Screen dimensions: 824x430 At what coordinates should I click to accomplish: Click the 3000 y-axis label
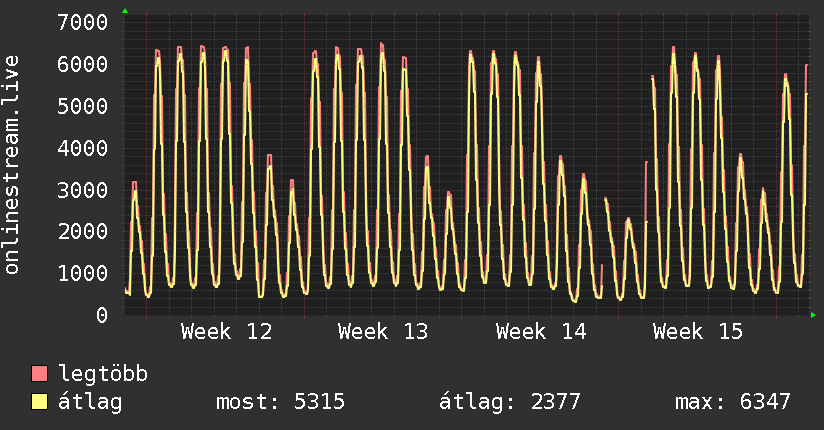(x=83, y=190)
